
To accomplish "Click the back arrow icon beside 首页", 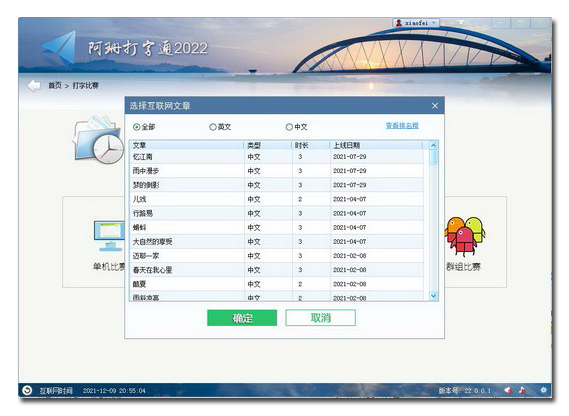I will coord(34,86).
